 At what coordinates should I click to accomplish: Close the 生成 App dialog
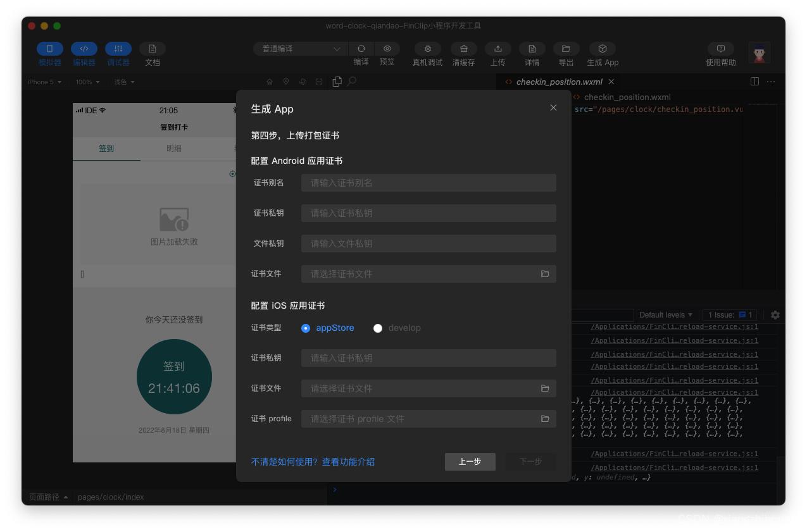tap(553, 108)
